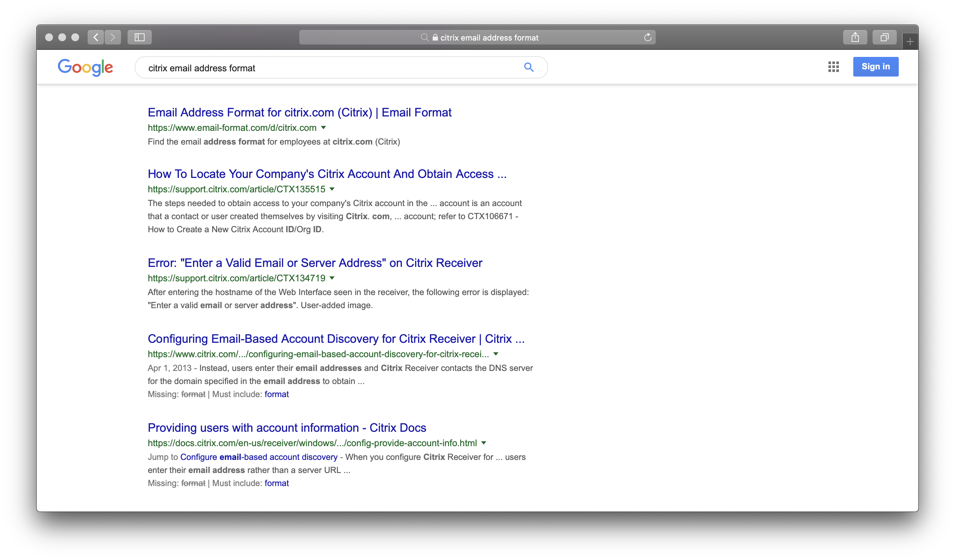
Task: Click snippet 'Find the email address format for employees'
Action: (274, 142)
